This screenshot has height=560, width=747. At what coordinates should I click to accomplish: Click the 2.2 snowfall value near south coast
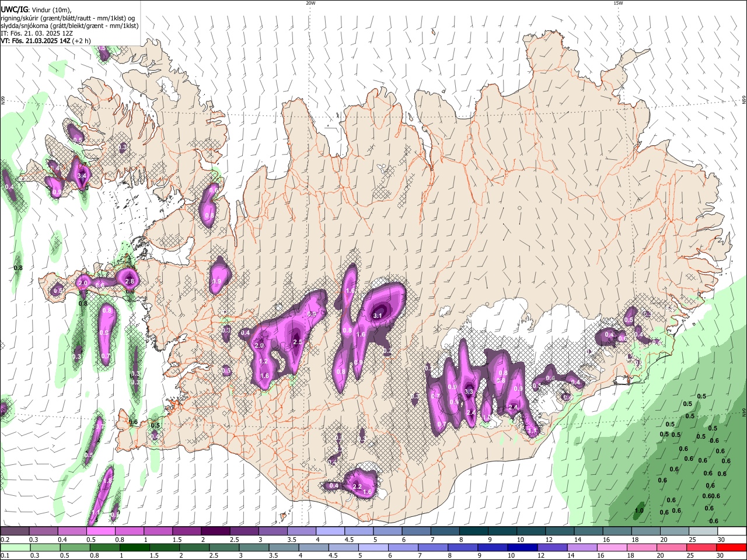[x=358, y=487]
